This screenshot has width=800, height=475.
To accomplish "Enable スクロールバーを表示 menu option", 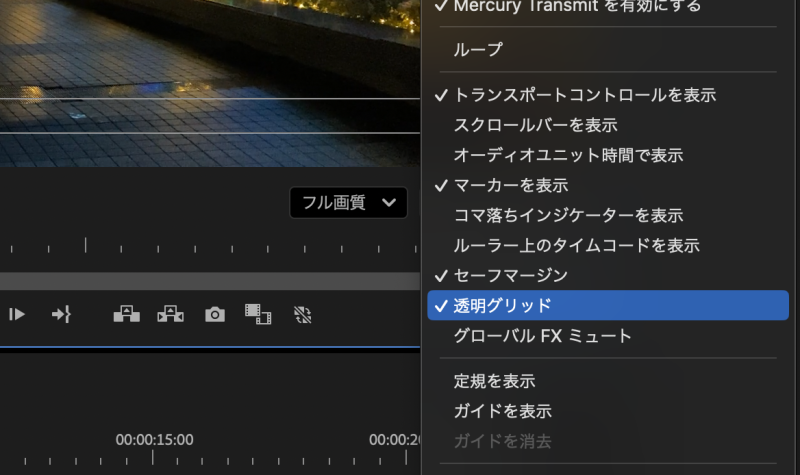I will (x=535, y=126).
